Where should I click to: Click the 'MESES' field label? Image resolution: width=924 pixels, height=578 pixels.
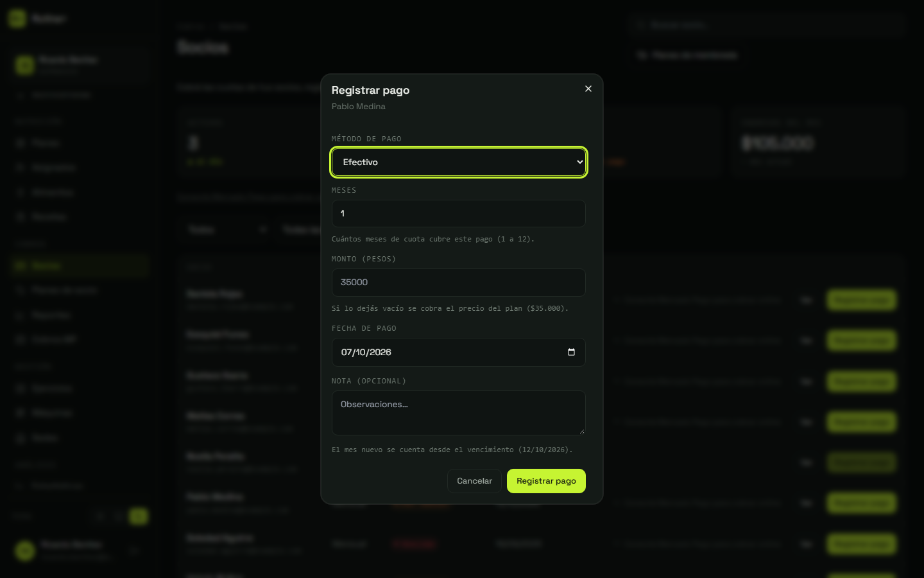click(x=344, y=190)
